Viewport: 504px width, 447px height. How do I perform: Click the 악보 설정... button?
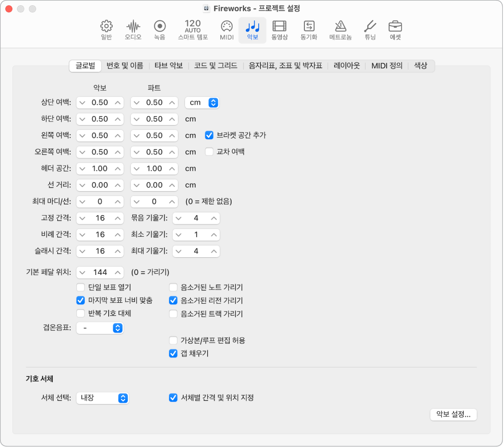[453, 415]
